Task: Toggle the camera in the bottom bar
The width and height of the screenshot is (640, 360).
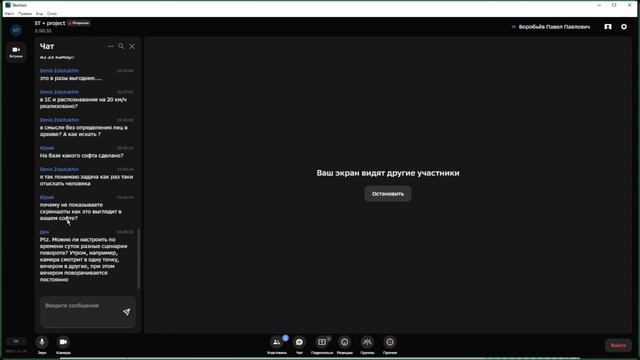Action: click(x=63, y=342)
